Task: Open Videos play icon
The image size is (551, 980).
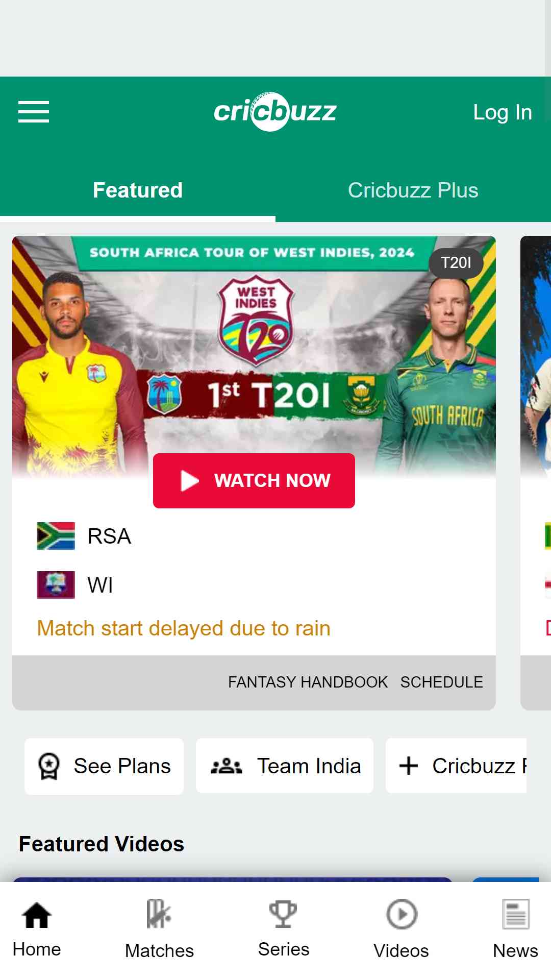Action: [x=402, y=914]
